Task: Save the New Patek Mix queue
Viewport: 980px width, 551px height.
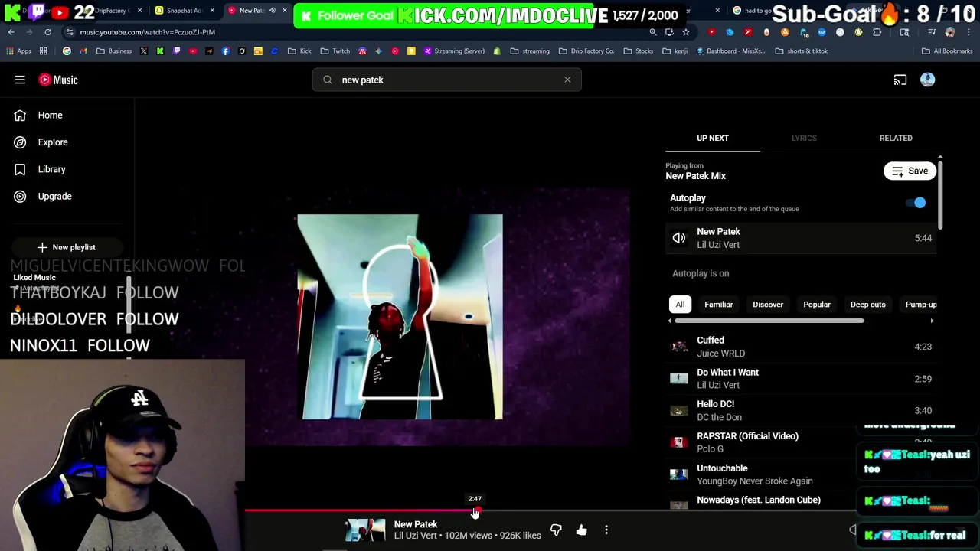Action: coord(910,171)
